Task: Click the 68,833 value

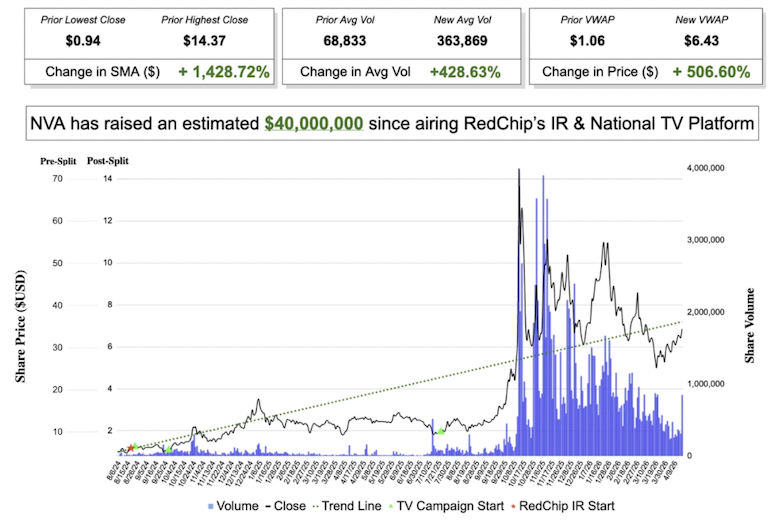Action: (345, 41)
